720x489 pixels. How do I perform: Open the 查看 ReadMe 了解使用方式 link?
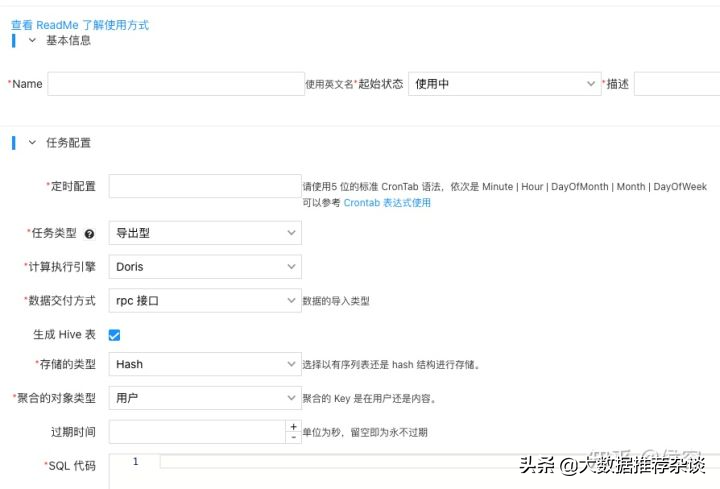(x=80, y=25)
